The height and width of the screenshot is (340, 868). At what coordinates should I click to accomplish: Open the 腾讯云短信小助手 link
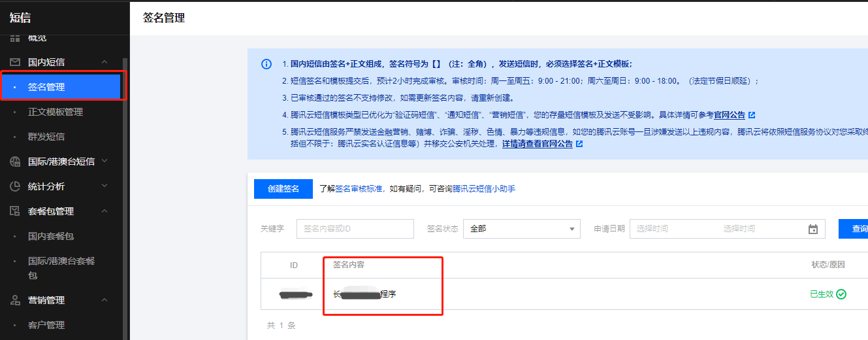[x=484, y=189]
